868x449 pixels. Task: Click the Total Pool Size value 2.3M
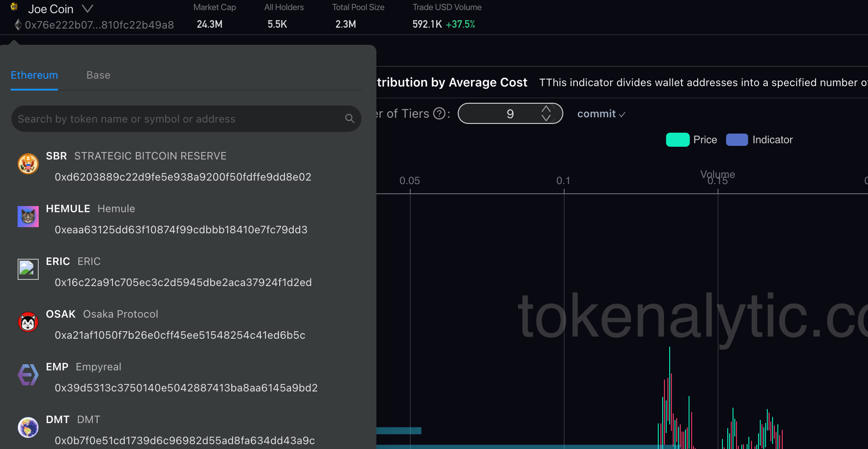346,24
